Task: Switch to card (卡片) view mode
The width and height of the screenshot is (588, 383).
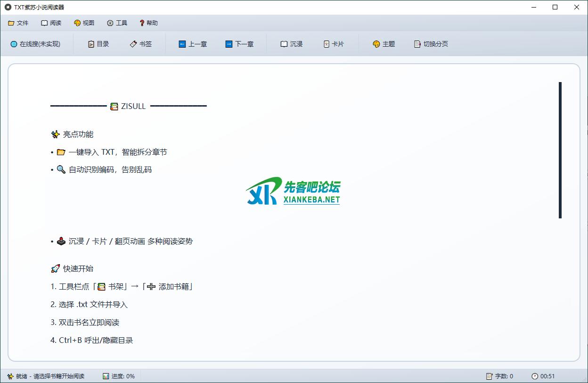Action: (x=334, y=44)
